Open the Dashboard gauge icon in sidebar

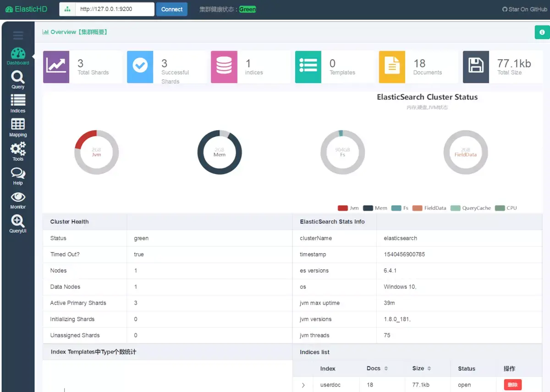(x=18, y=53)
